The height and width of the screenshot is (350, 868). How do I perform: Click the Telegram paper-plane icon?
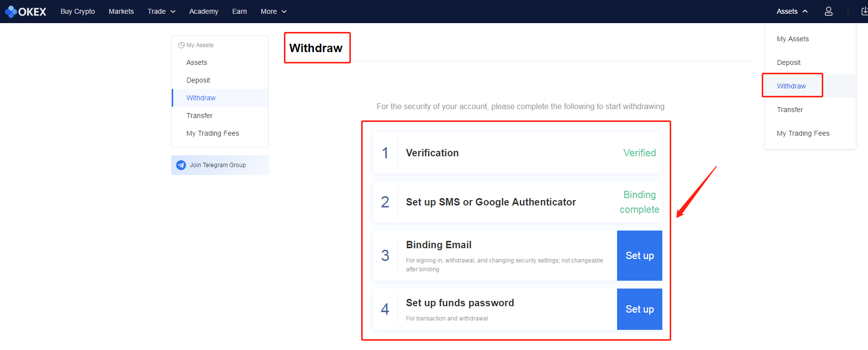coord(181,165)
